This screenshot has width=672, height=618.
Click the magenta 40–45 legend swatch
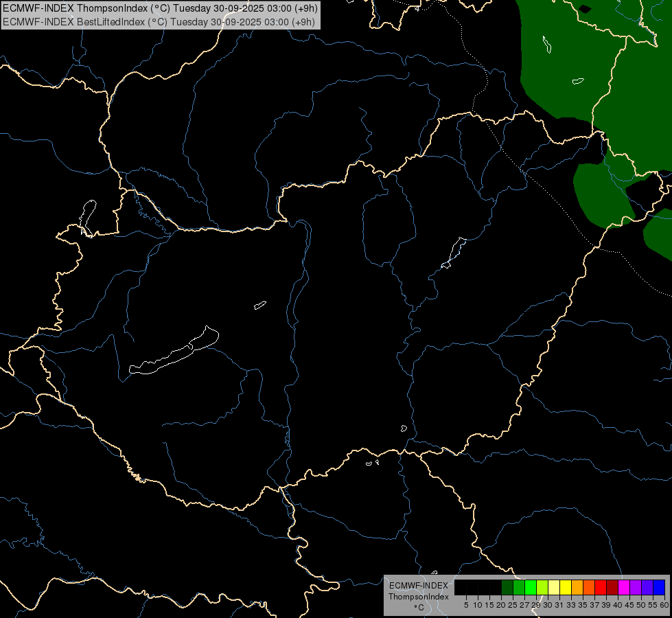(x=624, y=587)
